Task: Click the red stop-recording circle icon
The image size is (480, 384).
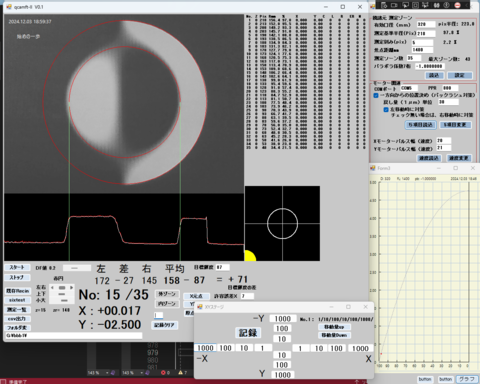Action: click(457, 5)
